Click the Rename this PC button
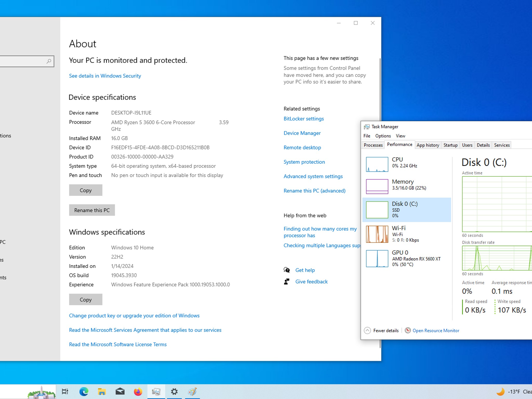This screenshot has width=532, height=399. click(92, 210)
